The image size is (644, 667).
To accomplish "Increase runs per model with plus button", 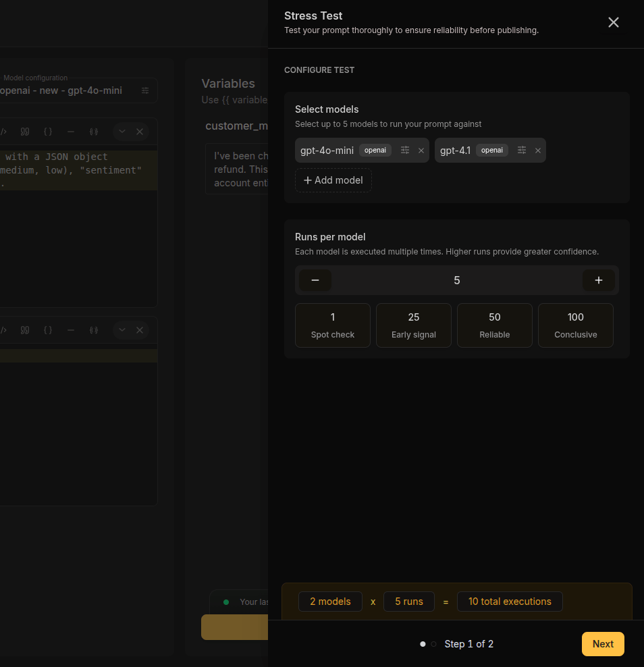I will (x=599, y=280).
